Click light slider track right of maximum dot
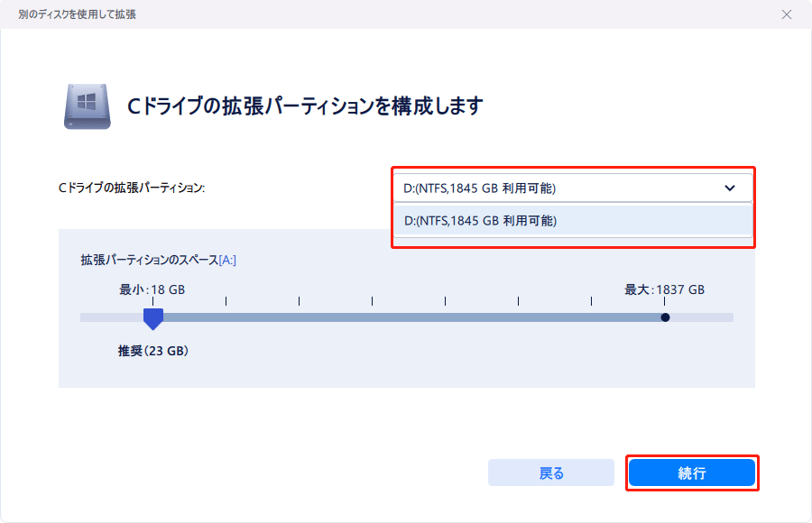The image size is (812, 523). tap(702, 317)
